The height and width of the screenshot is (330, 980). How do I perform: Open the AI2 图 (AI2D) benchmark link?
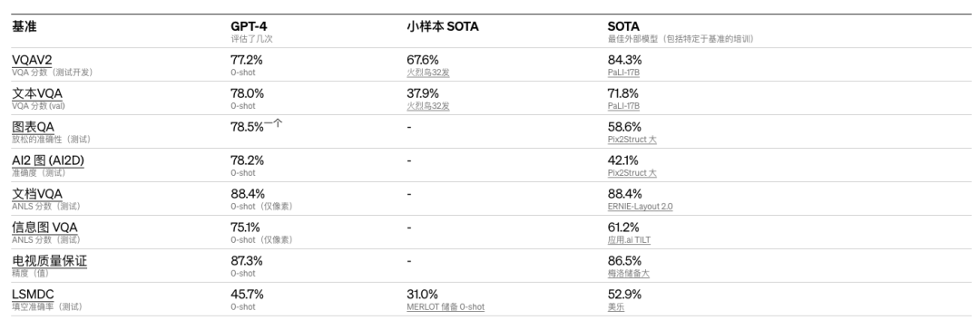[x=48, y=160]
